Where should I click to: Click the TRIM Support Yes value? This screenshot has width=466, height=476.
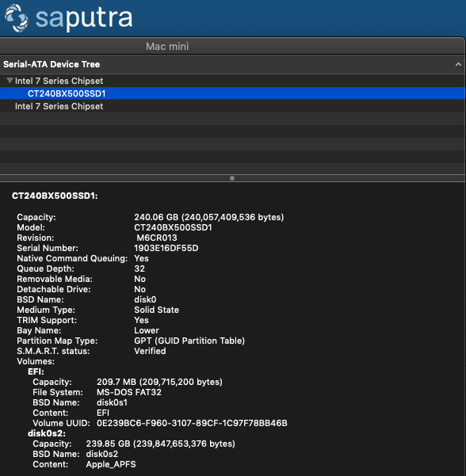[x=142, y=320]
